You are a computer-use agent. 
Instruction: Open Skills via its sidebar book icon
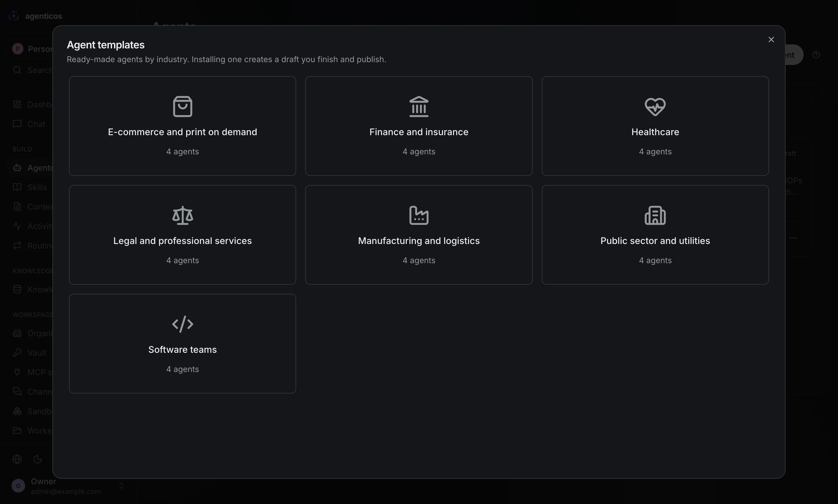click(17, 187)
